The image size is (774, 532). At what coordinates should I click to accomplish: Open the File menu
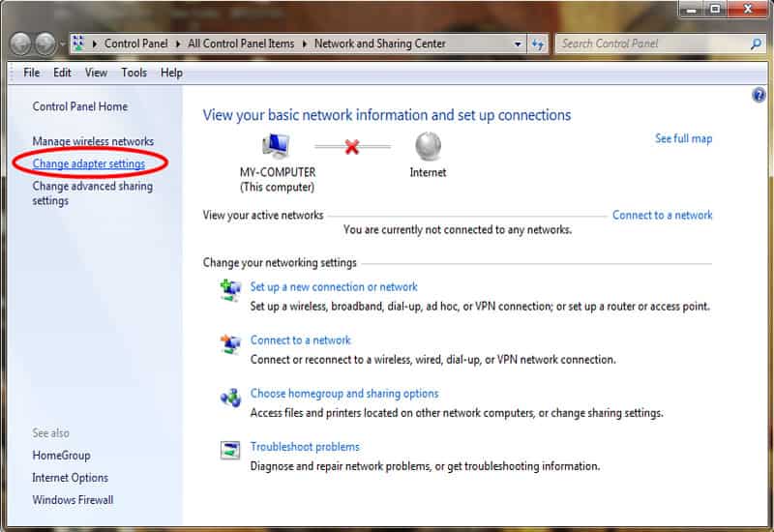click(32, 73)
